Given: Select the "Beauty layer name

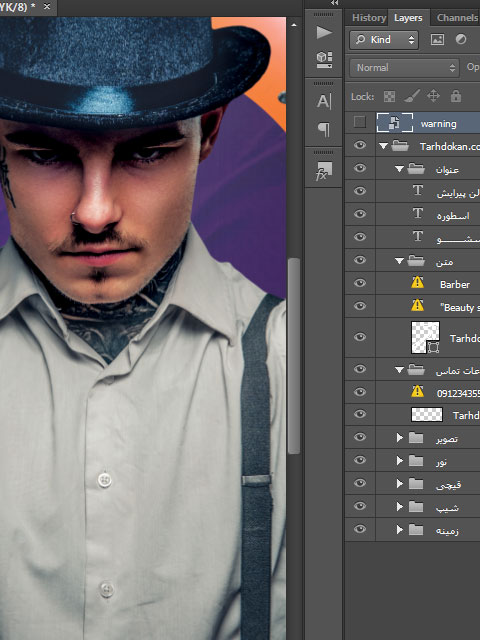Looking at the screenshot, I should pyautogui.click(x=459, y=307).
